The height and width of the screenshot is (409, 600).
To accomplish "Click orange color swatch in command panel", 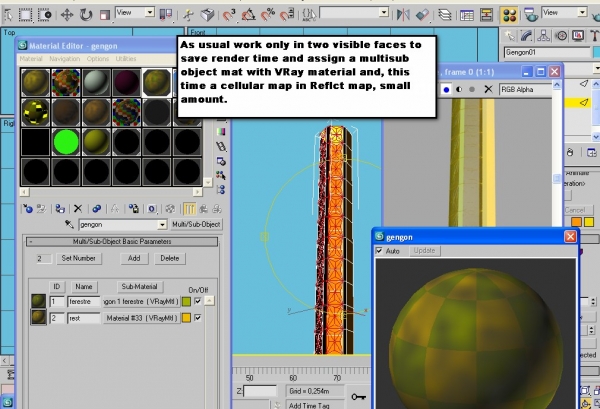I will coord(576,222).
